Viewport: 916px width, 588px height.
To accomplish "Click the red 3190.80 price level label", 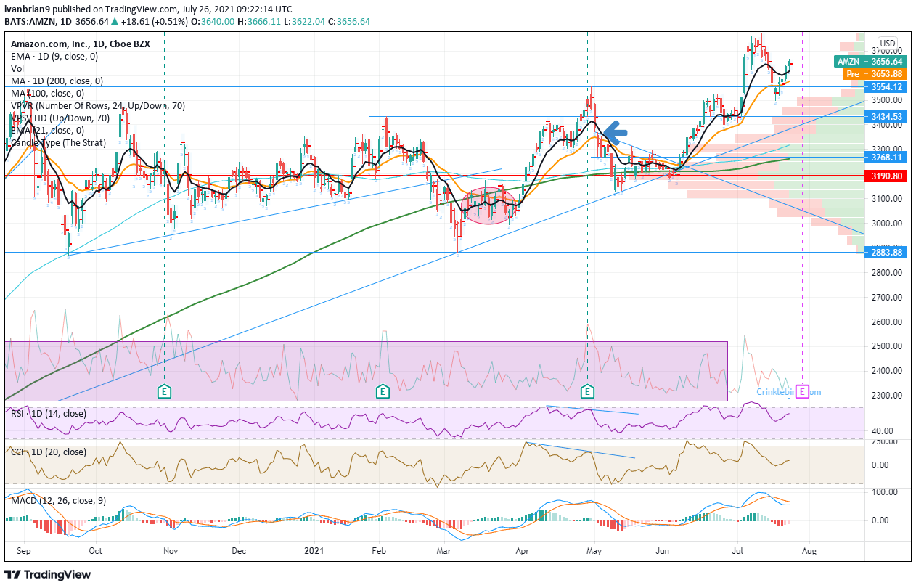I will pos(887,176).
